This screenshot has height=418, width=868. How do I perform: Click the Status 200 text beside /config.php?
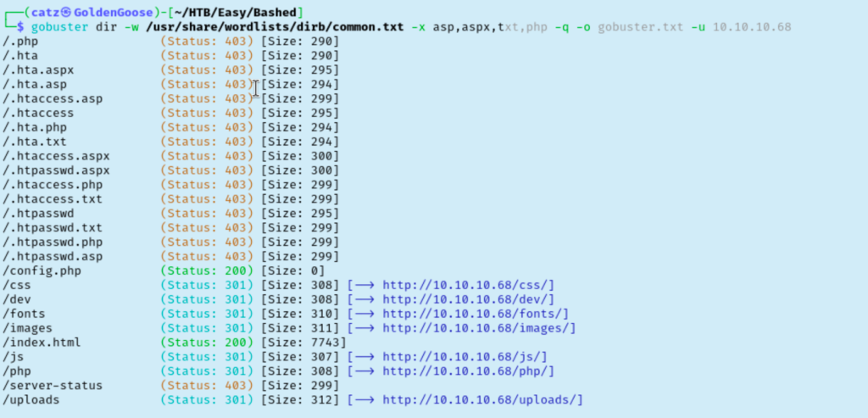(206, 270)
